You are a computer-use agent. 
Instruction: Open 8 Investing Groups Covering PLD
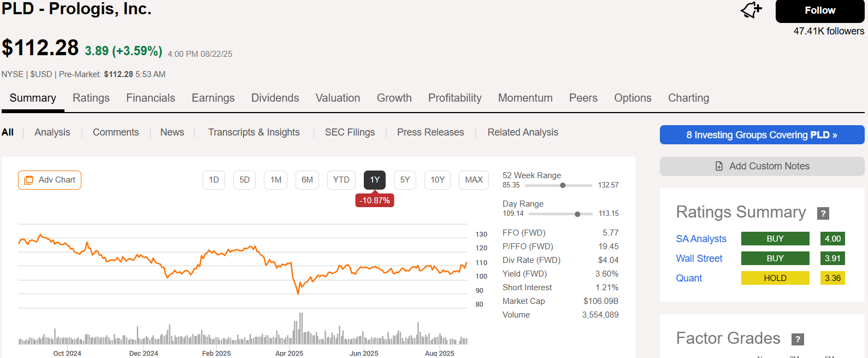[x=762, y=135]
